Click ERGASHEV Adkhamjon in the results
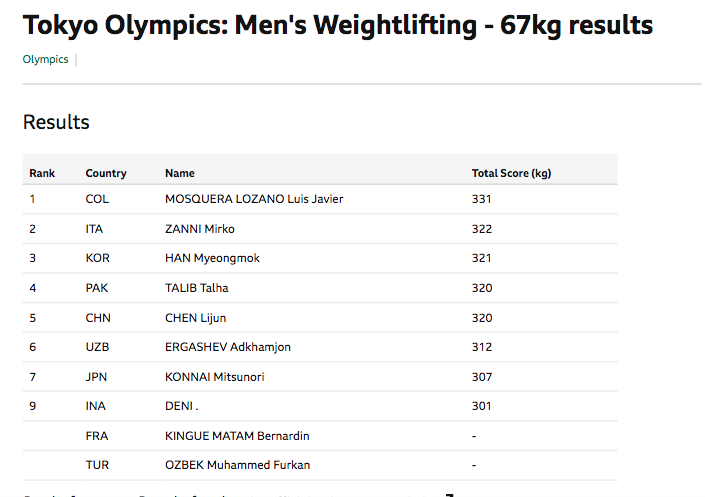Screen dimensions: 705x497 228,347
